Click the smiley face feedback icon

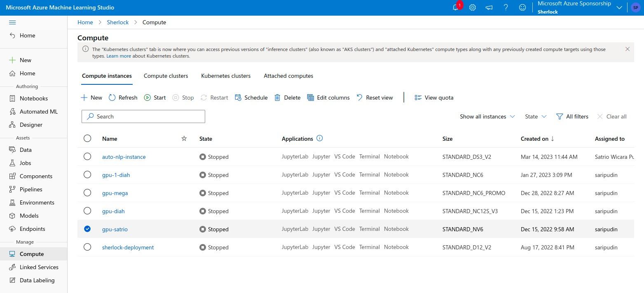coord(522,7)
